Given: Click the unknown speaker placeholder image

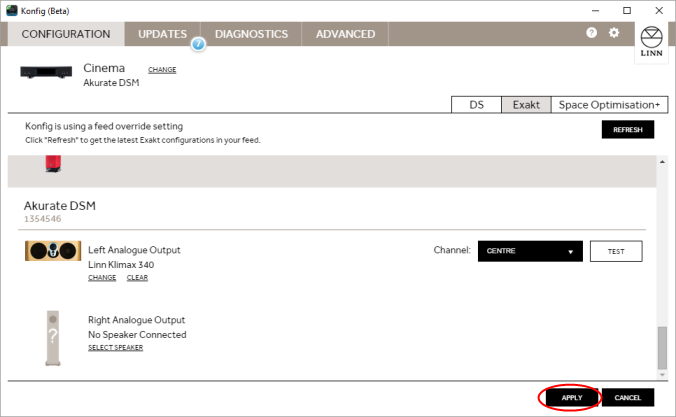Looking at the screenshot, I should point(53,338).
